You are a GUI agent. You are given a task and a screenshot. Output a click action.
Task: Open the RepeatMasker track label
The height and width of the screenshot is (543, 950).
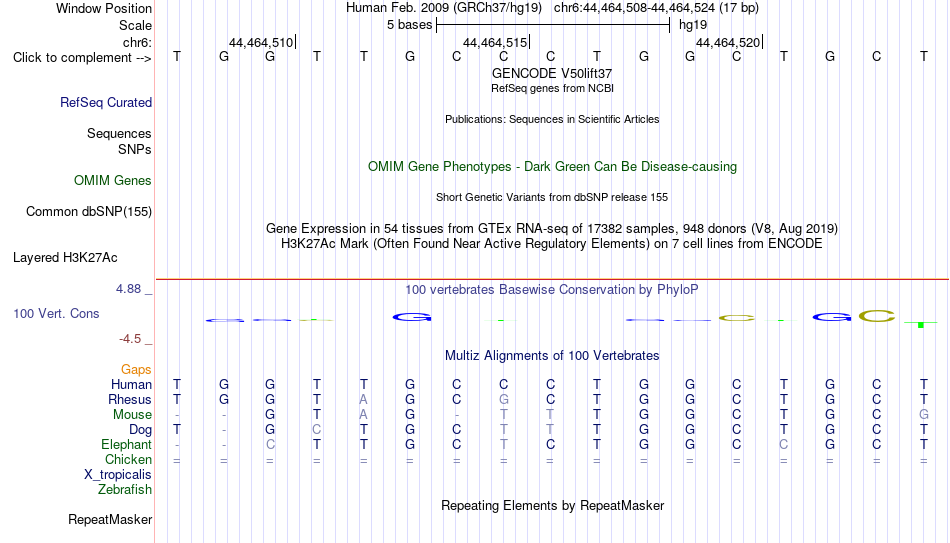[x=110, y=519]
